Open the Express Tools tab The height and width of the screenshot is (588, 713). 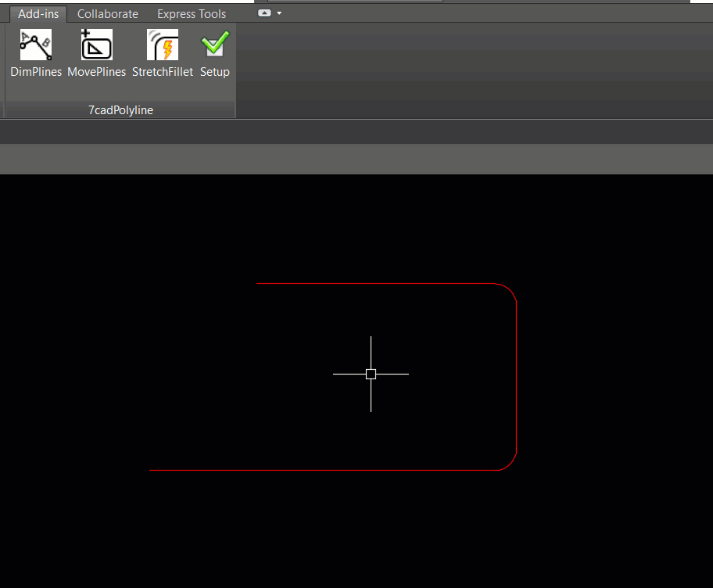[192, 14]
